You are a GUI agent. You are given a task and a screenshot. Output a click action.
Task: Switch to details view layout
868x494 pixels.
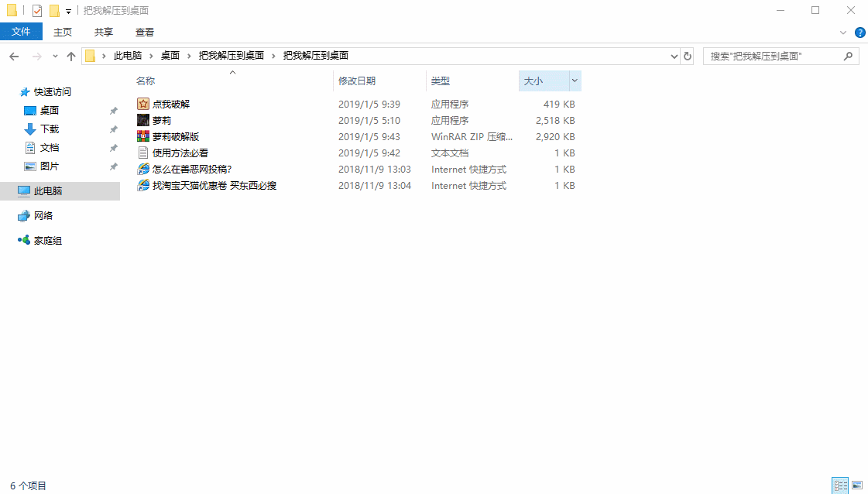click(x=840, y=485)
